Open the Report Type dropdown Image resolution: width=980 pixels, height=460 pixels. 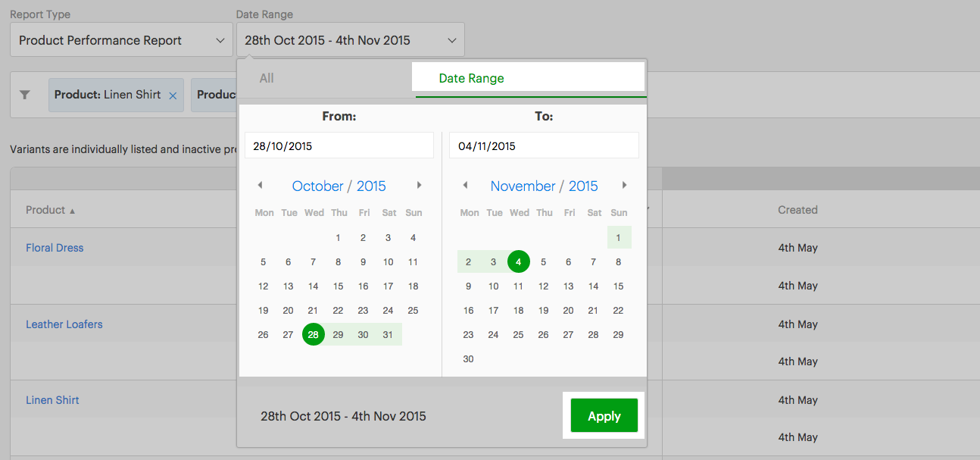121,40
